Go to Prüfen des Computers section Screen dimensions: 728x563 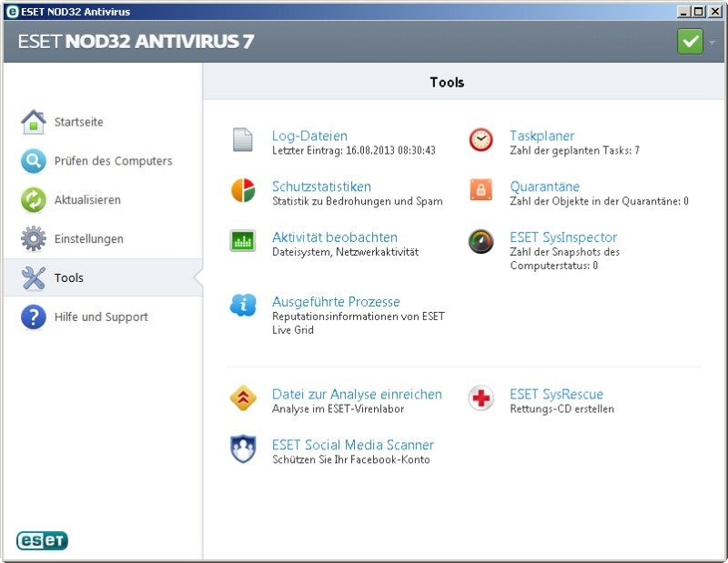[113, 161]
